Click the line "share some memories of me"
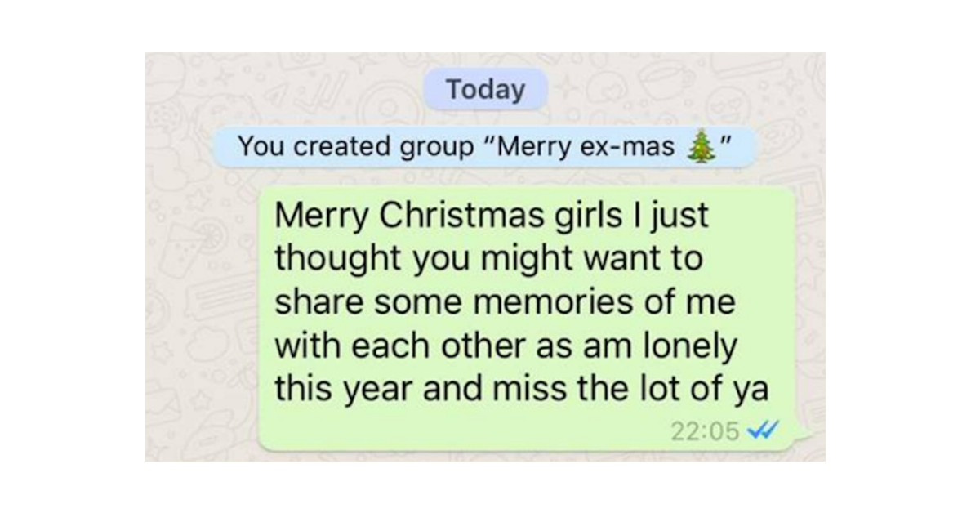Image resolution: width=980 pixels, height=513 pixels. (x=505, y=303)
